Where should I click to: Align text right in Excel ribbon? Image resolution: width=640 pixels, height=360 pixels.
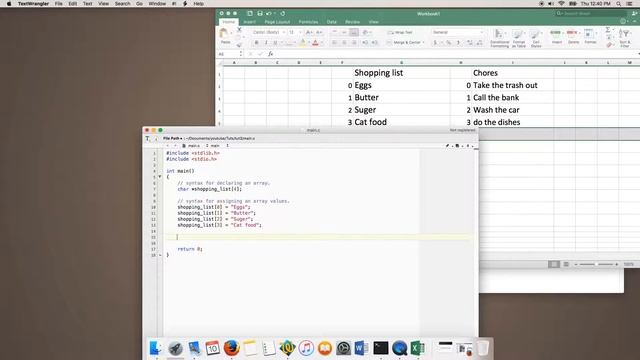tap(354, 42)
